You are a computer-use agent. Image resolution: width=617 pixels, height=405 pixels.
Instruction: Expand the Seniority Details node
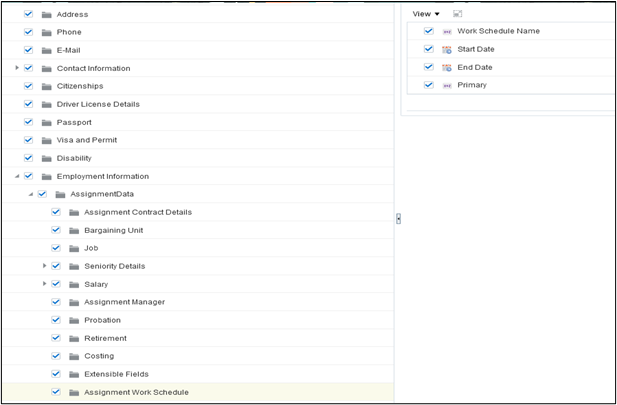[x=44, y=266]
